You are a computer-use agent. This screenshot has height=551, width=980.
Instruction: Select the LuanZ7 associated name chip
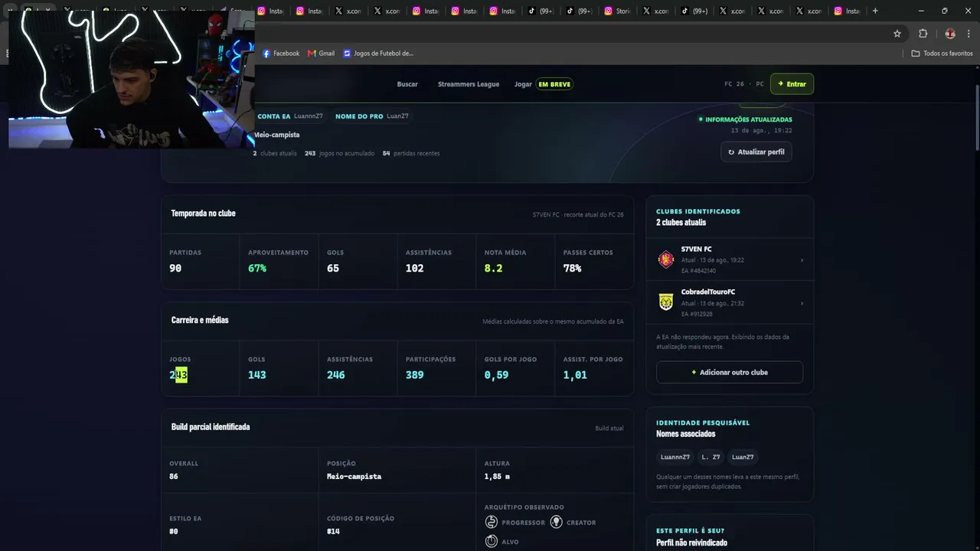pos(743,457)
